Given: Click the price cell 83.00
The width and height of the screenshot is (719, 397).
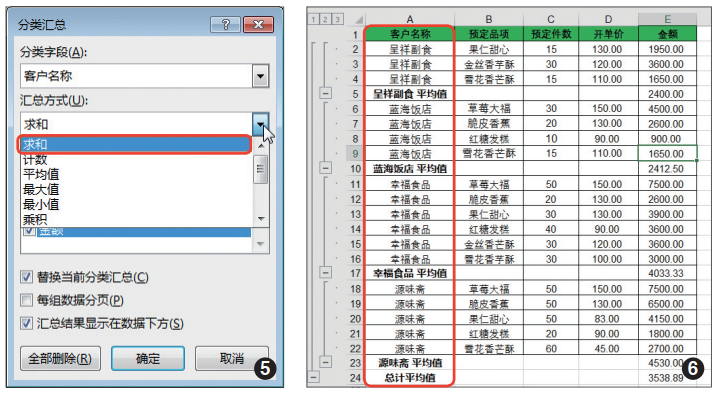Looking at the screenshot, I should coord(608,319).
